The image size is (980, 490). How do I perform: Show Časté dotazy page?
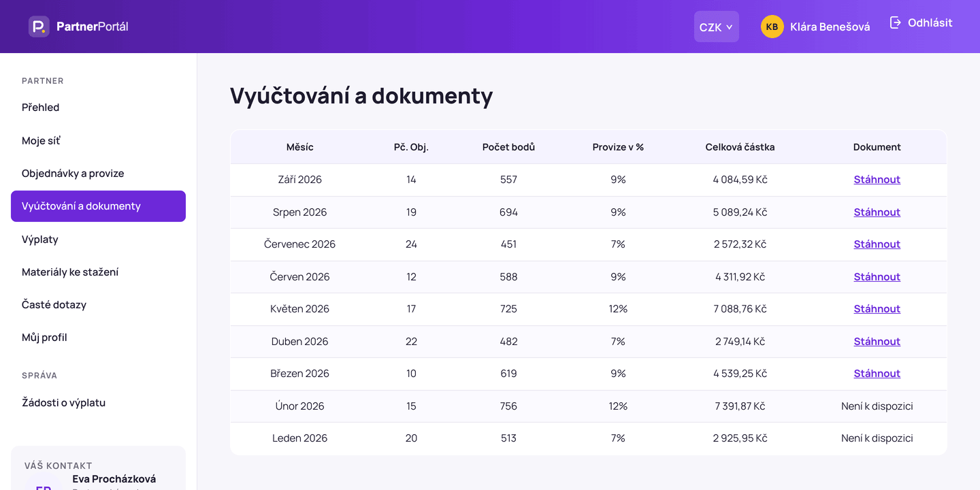[98, 305]
